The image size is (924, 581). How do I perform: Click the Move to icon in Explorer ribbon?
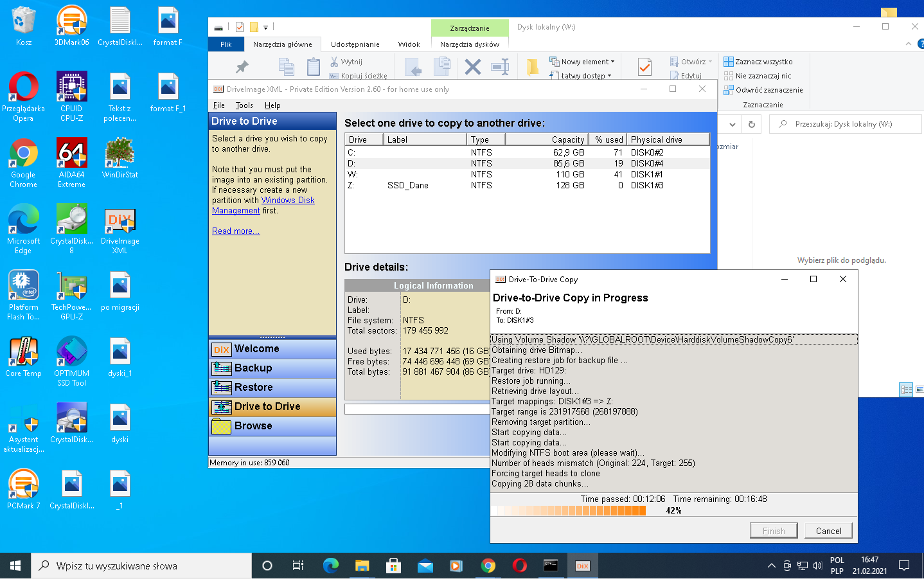click(413, 67)
